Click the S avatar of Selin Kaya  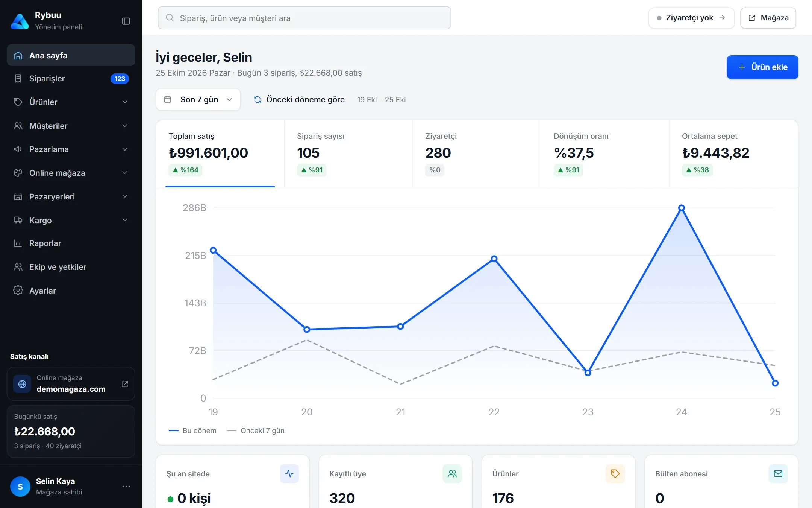click(20, 487)
